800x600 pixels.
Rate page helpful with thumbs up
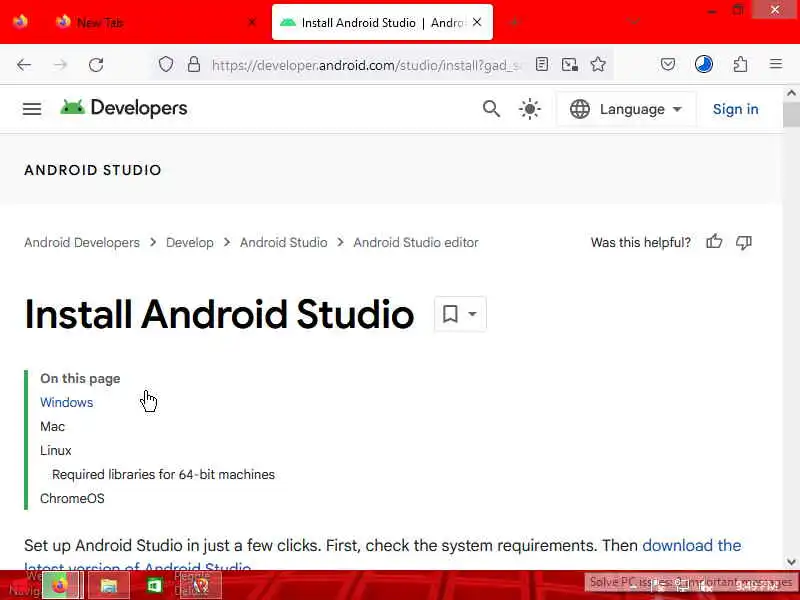(x=714, y=242)
